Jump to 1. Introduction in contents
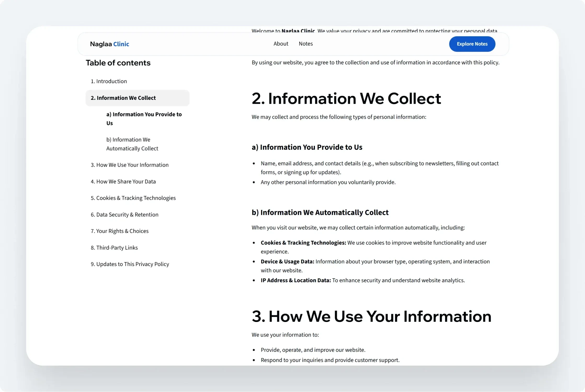 coord(109,81)
